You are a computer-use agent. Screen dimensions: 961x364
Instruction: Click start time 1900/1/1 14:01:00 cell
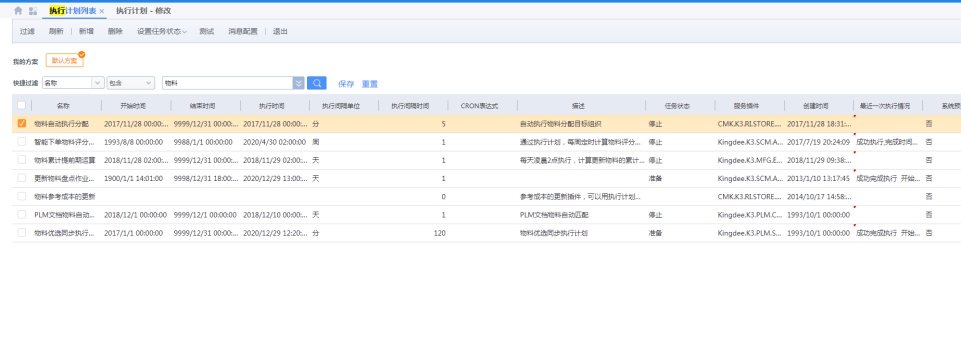pos(134,178)
